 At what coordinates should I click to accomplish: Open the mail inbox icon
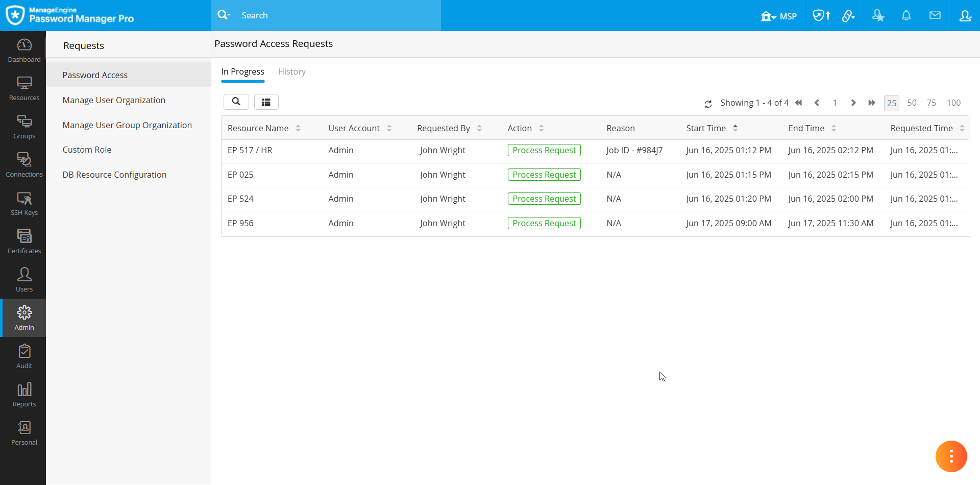(935, 15)
